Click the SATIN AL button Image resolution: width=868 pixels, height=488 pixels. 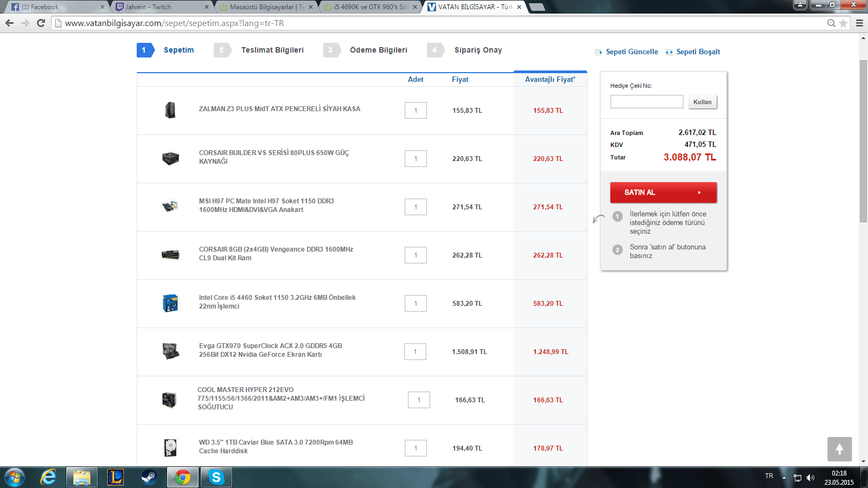[663, 192]
